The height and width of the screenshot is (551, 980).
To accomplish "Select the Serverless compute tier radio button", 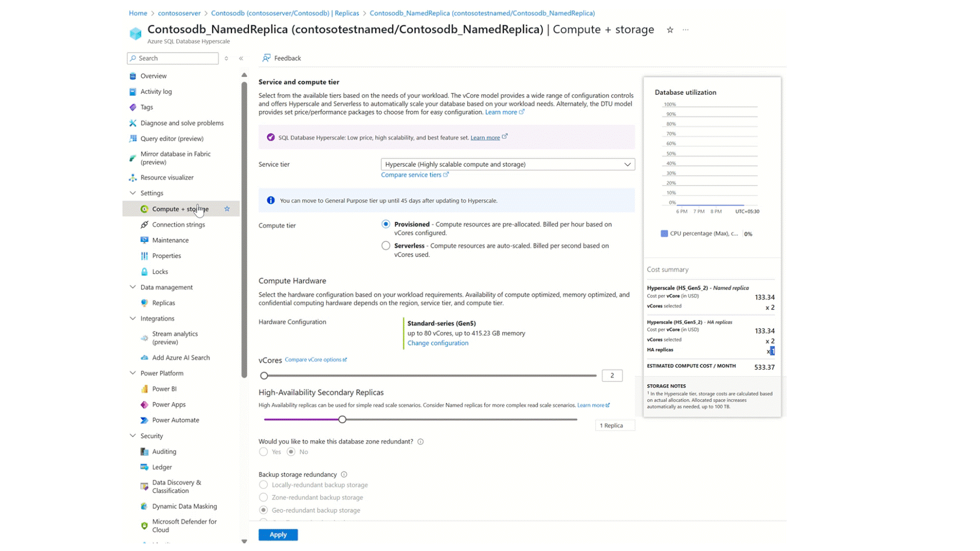I will (385, 245).
